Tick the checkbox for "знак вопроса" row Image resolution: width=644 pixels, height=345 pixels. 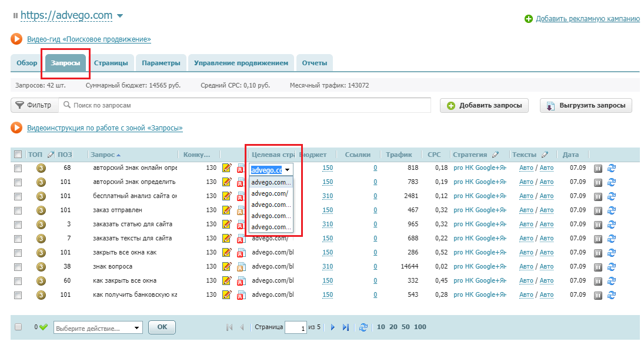[x=18, y=267]
